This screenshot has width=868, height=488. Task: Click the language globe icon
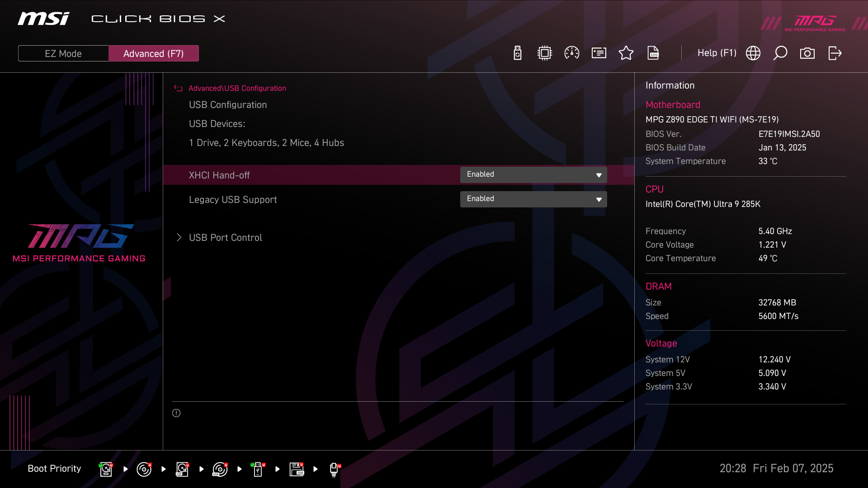pos(753,53)
